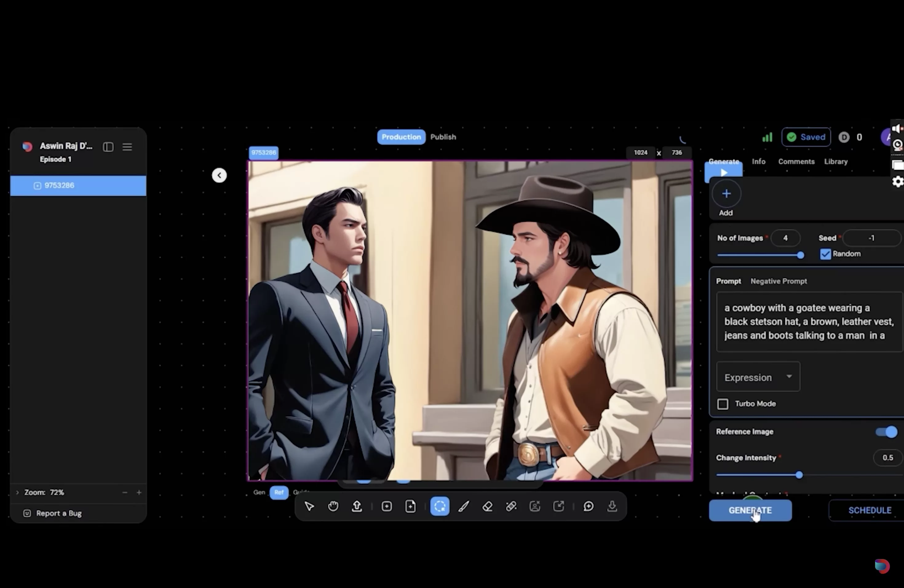Click the plus Add circle icon
This screenshot has height=588, width=904.
[x=726, y=194]
